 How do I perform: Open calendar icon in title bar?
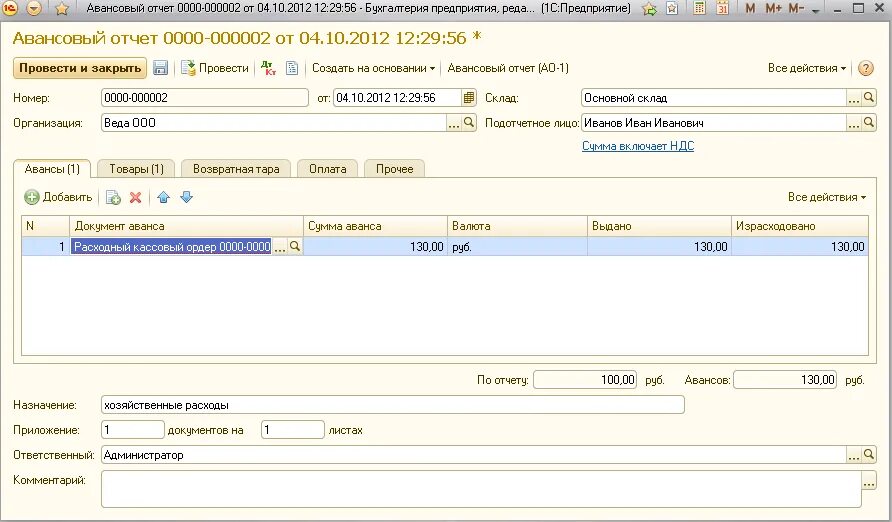click(722, 9)
